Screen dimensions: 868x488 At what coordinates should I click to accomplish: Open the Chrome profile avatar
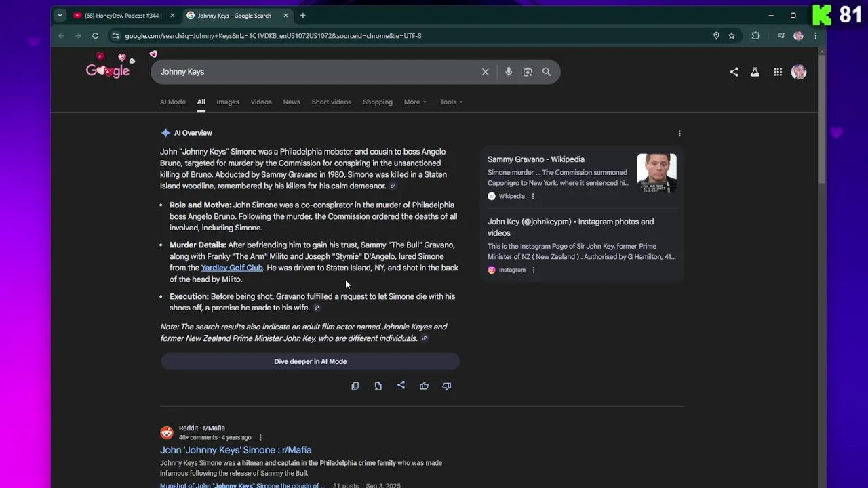(x=798, y=35)
